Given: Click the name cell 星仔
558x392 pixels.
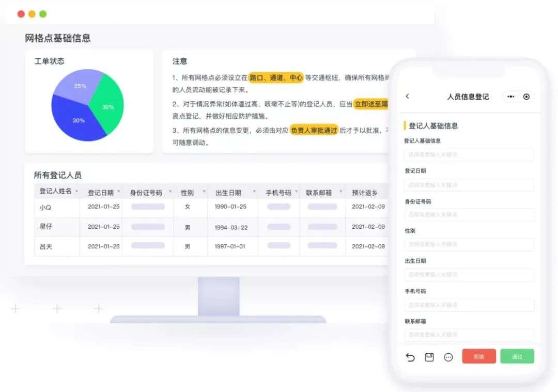Looking at the screenshot, I should 46,226.
